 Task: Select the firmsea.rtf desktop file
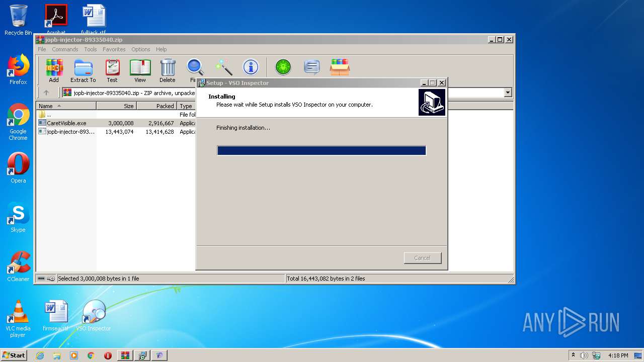56,316
